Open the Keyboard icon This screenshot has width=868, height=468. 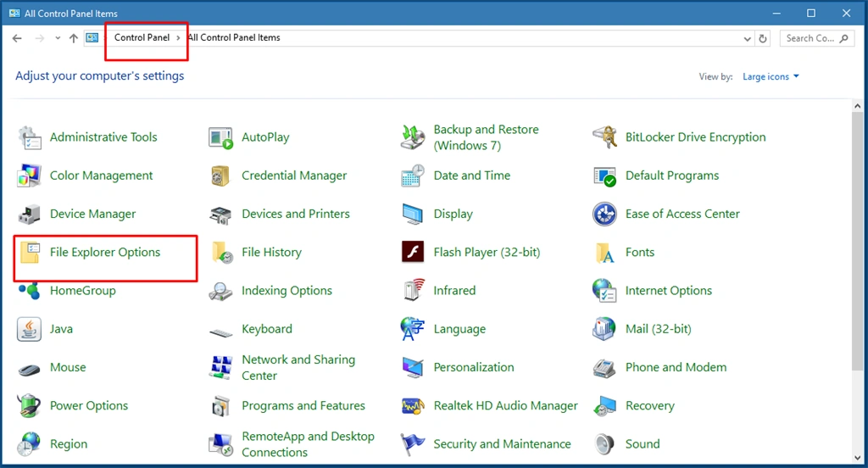pos(221,332)
